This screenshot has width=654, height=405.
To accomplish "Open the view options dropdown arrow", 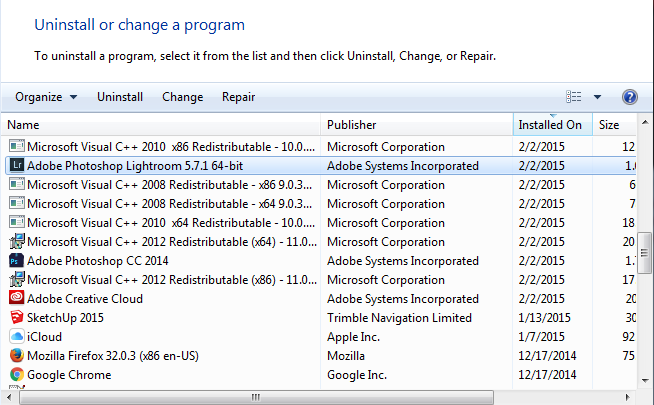I will click(597, 97).
